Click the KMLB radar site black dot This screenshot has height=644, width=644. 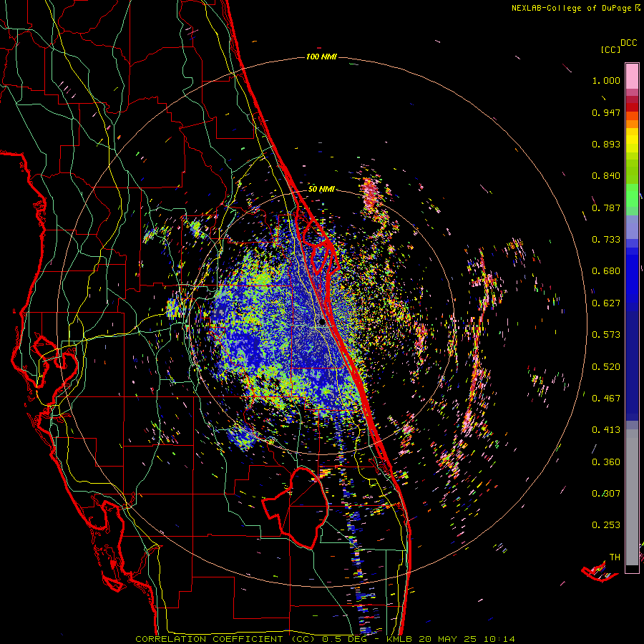(x=322, y=323)
